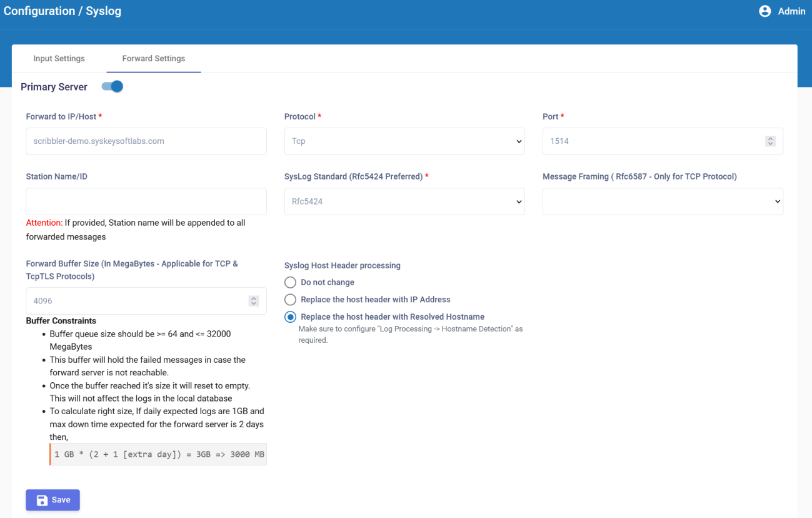Toggle the Primary Server switch off

(113, 87)
